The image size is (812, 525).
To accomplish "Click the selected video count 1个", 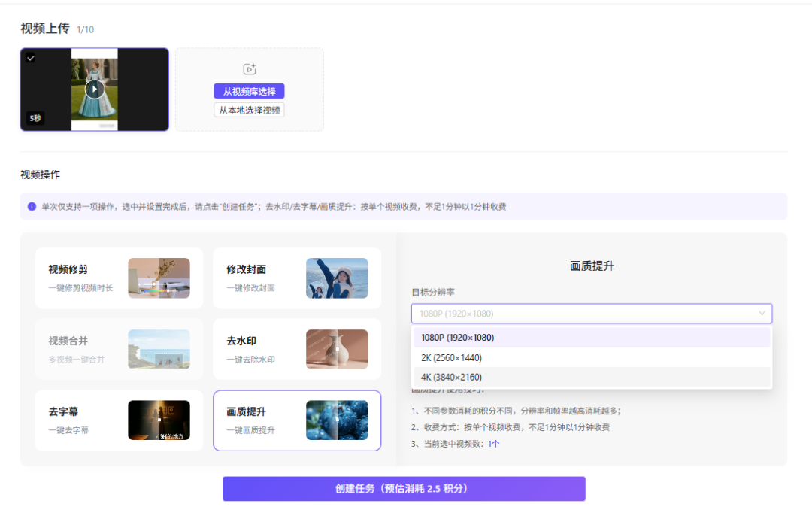I will (x=493, y=444).
